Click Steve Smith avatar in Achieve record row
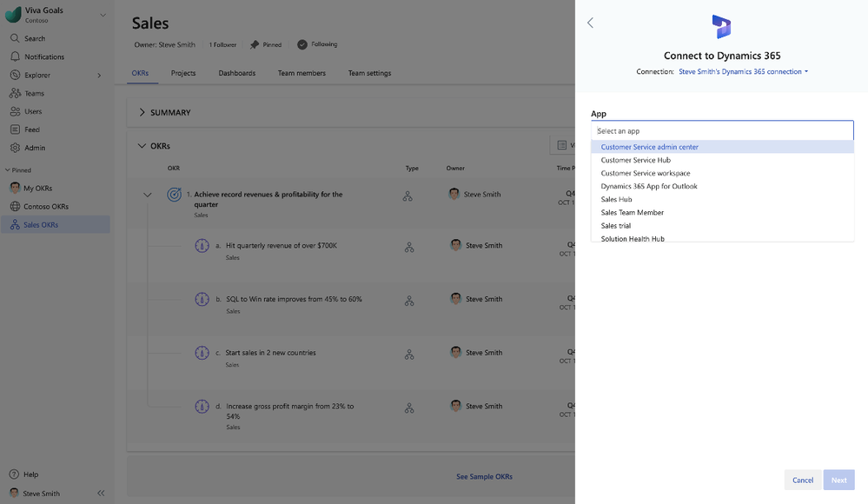 pos(454,194)
